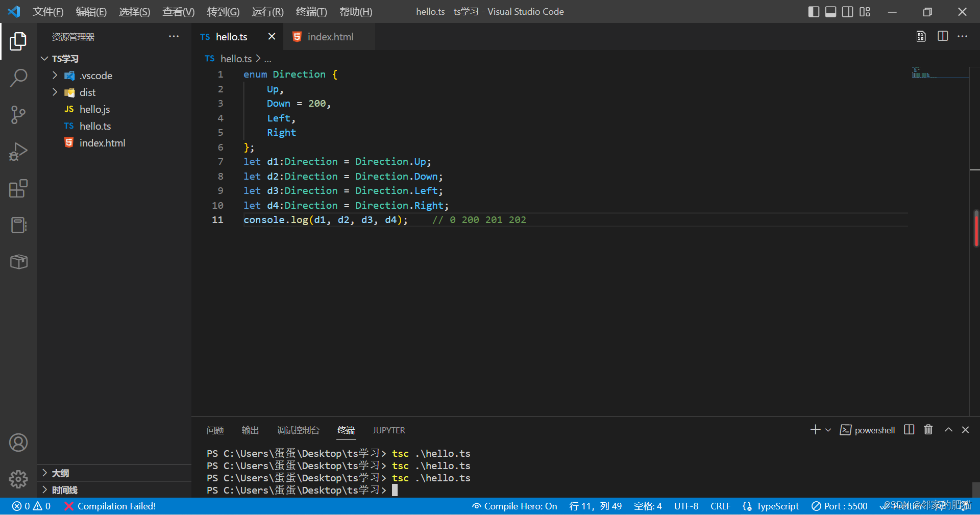
Task: Maximize panel size with up chevron
Action: pos(948,430)
